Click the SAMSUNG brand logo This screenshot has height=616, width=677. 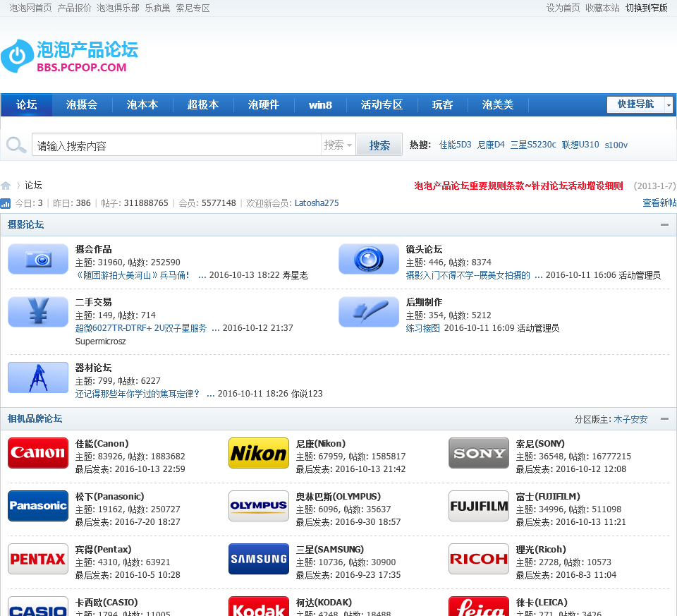point(259,559)
